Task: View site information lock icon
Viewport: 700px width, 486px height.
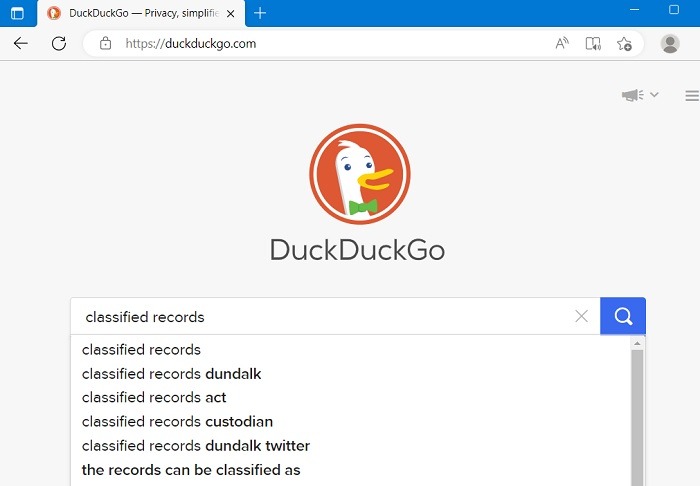Action: [105, 43]
